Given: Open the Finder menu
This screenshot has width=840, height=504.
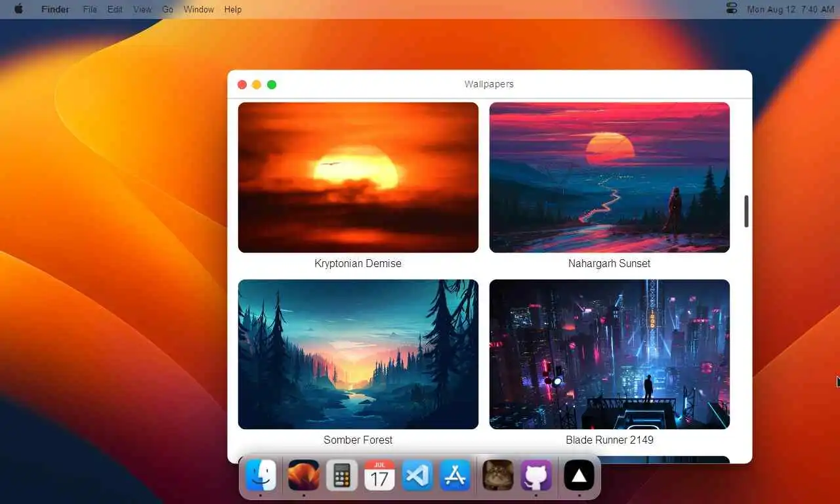Looking at the screenshot, I should pos(55,9).
